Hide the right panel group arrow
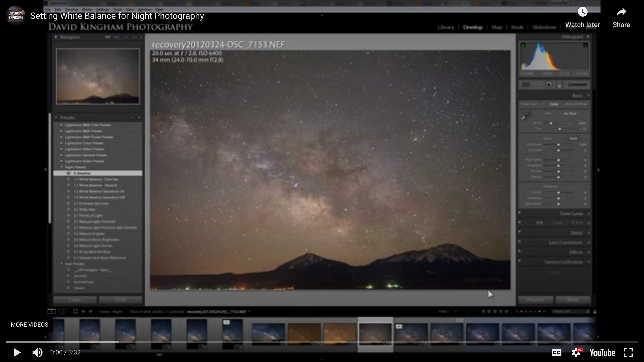Screen dimensions: 644x362 (599, 170)
